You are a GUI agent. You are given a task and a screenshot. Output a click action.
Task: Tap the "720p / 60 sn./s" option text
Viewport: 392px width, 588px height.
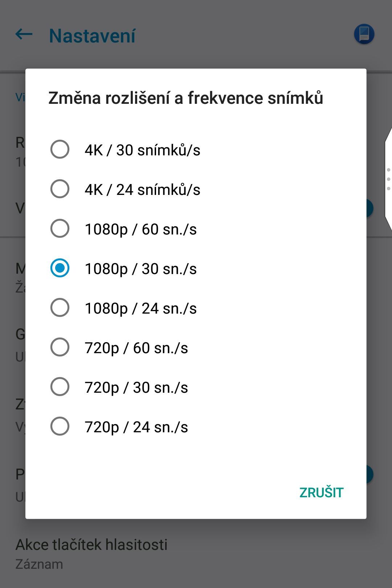[136, 348]
